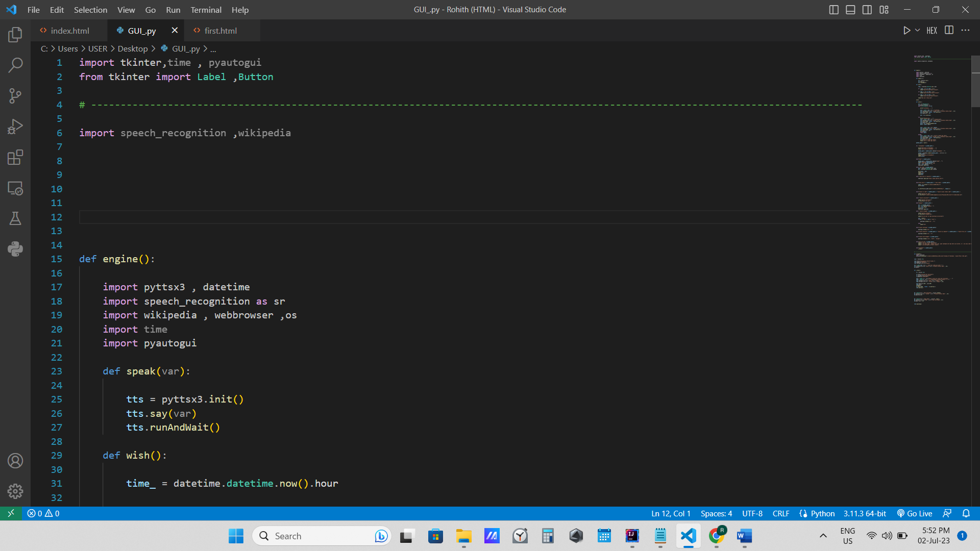Toggle the secondary side bar layout
The width and height of the screenshot is (980, 551).
coord(867,10)
